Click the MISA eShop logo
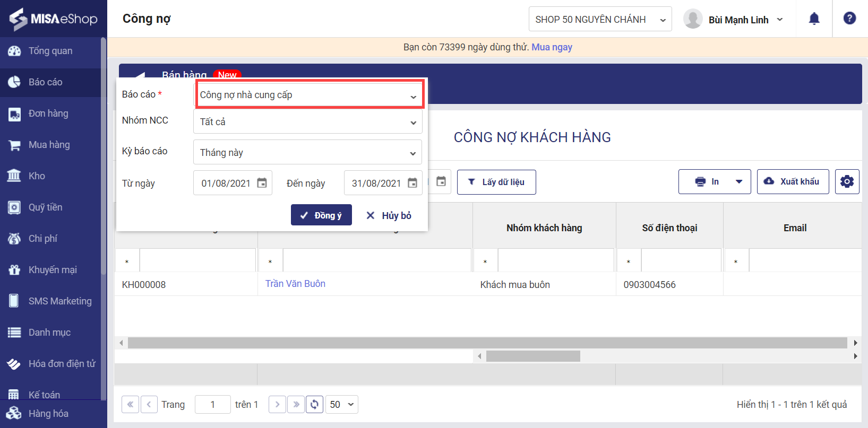The image size is (868, 428). pos(53,19)
